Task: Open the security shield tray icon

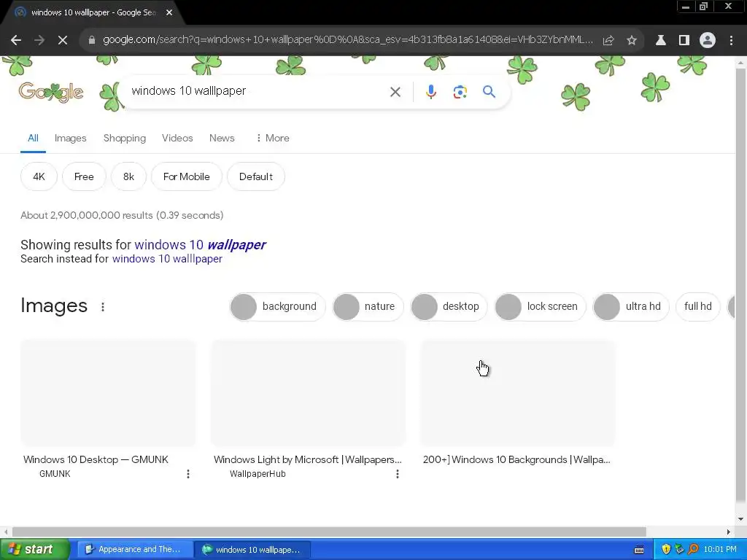Action: (x=666, y=550)
